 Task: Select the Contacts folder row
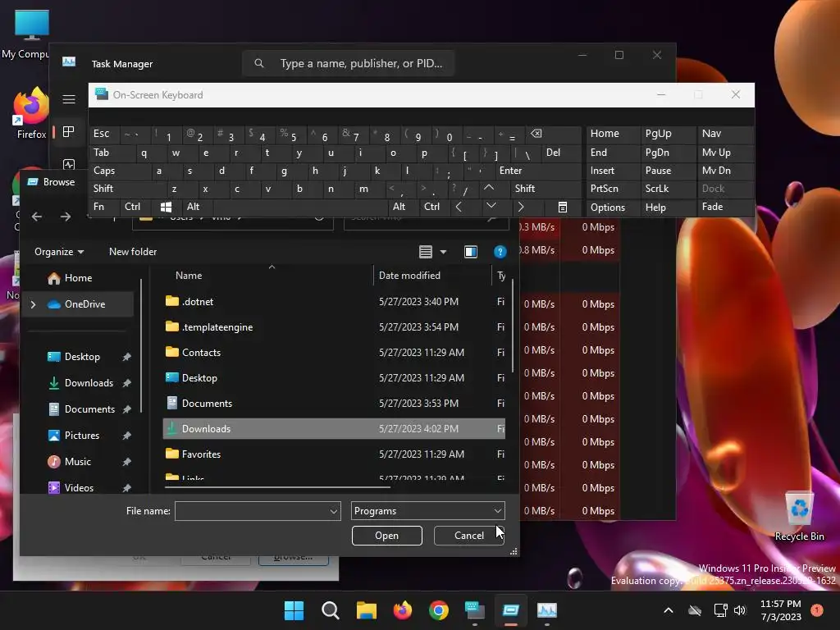coord(334,353)
